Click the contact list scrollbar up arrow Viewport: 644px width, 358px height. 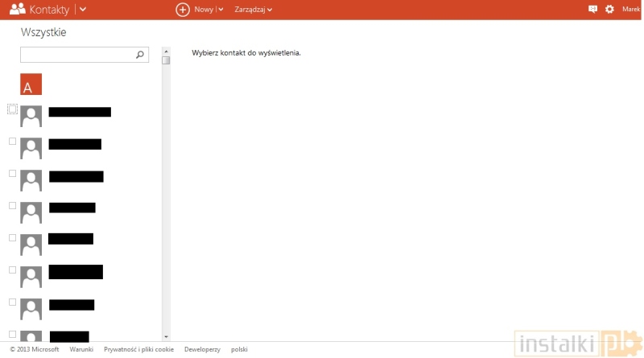166,51
